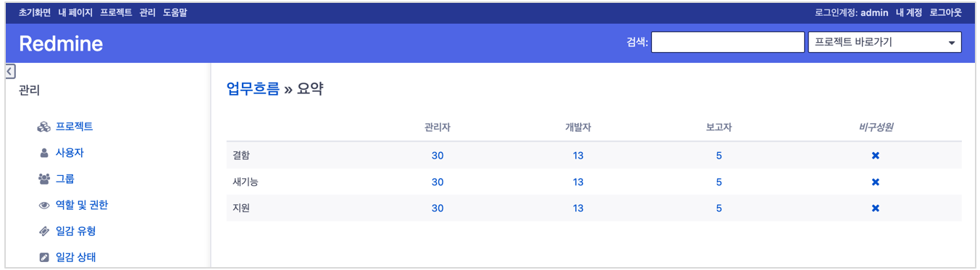Click the ticket icon beside 일감 유형
The image size is (980, 270).
pyautogui.click(x=43, y=231)
